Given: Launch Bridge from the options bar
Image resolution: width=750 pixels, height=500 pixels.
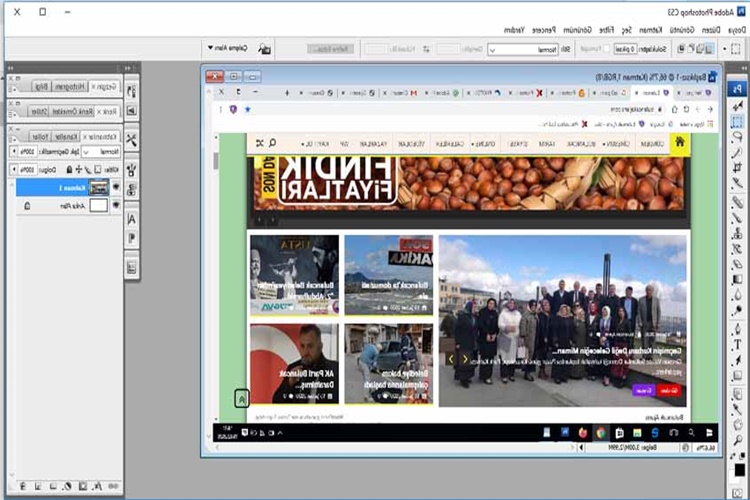Looking at the screenshot, I should coord(265,49).
